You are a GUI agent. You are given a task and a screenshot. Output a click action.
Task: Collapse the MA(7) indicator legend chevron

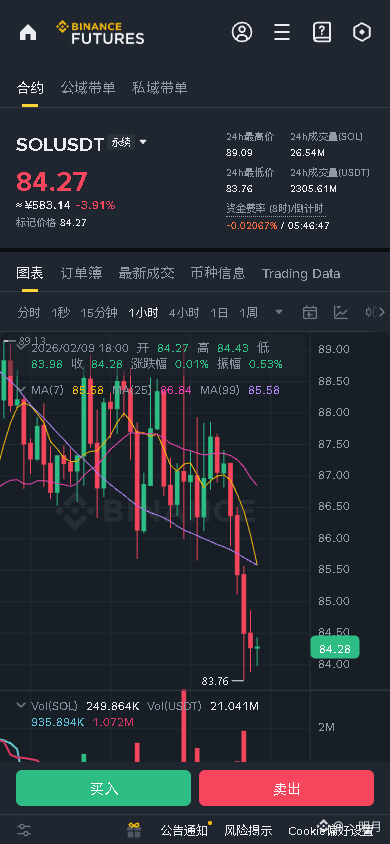click(x=21, y=389)
